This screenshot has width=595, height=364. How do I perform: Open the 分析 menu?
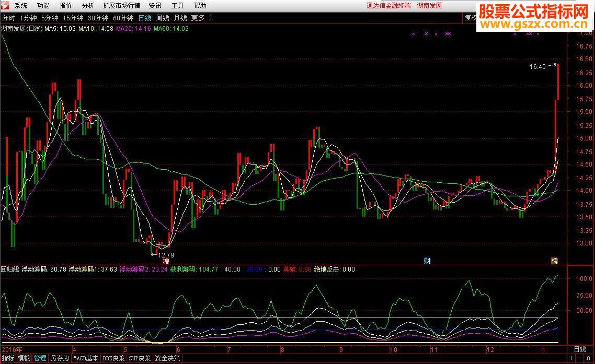click(x=88, y=6)
